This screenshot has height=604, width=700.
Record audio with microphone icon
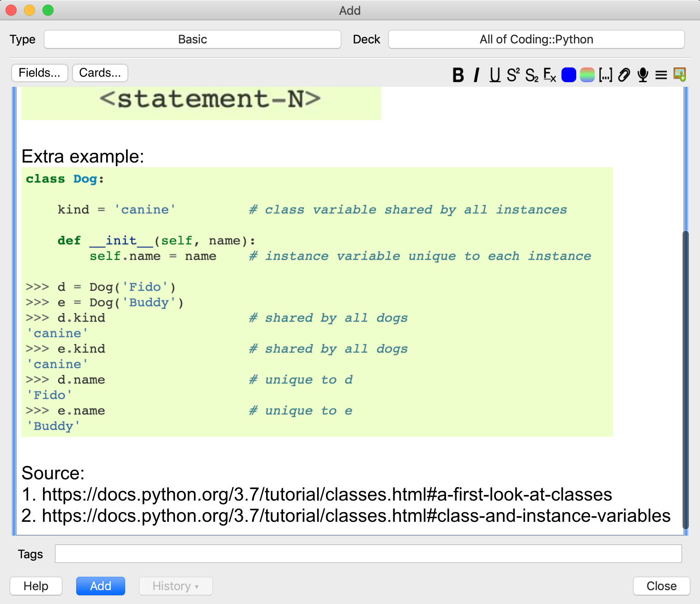(x=642, y=75)
